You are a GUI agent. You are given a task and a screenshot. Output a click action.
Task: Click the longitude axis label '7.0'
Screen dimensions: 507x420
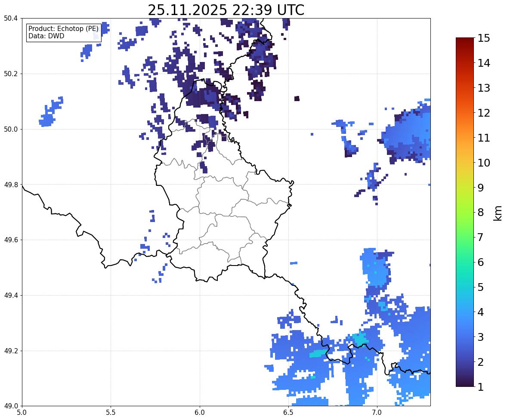pos(377,413)
